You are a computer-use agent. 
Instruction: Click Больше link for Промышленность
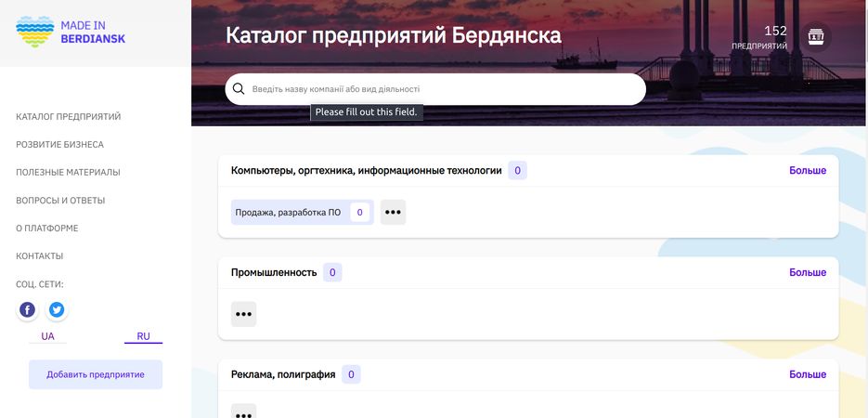[x=807, y=272]
